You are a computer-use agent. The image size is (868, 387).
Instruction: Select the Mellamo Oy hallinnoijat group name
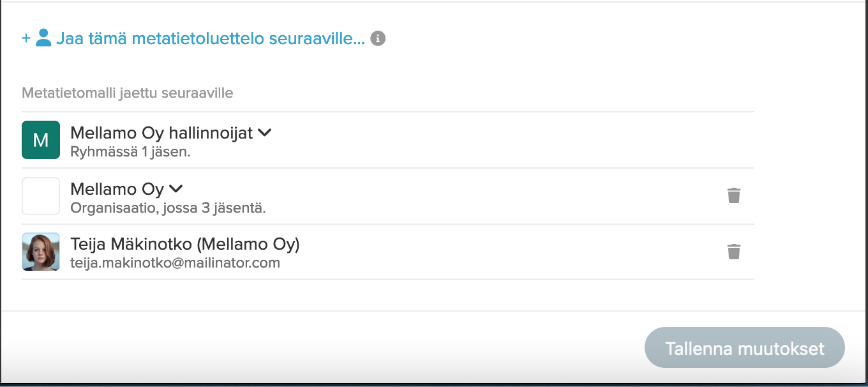(161, 133)
